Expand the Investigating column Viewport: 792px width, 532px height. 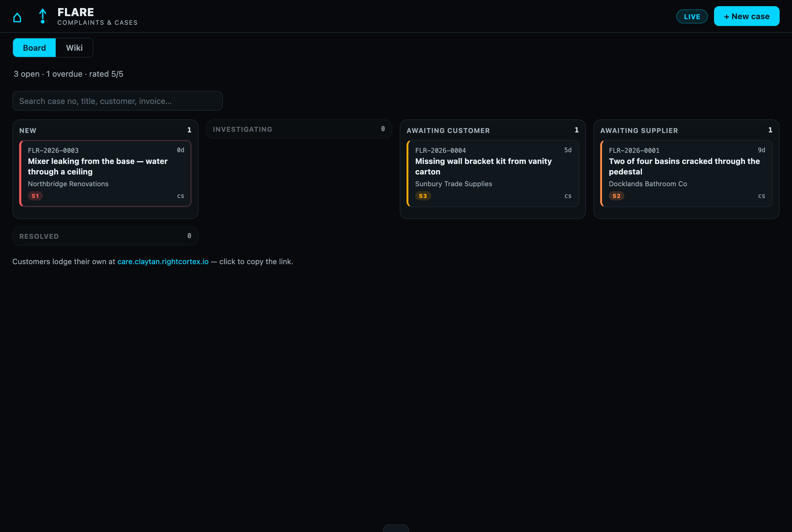[x=299, y=129]
